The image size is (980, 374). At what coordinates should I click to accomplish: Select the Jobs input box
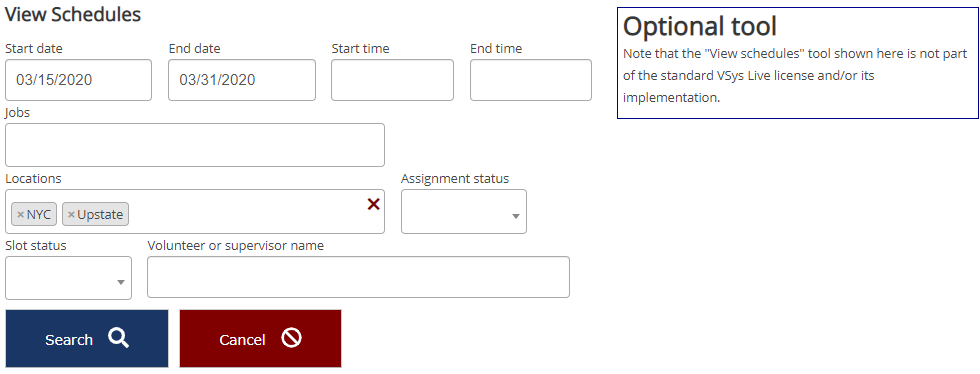195,145
